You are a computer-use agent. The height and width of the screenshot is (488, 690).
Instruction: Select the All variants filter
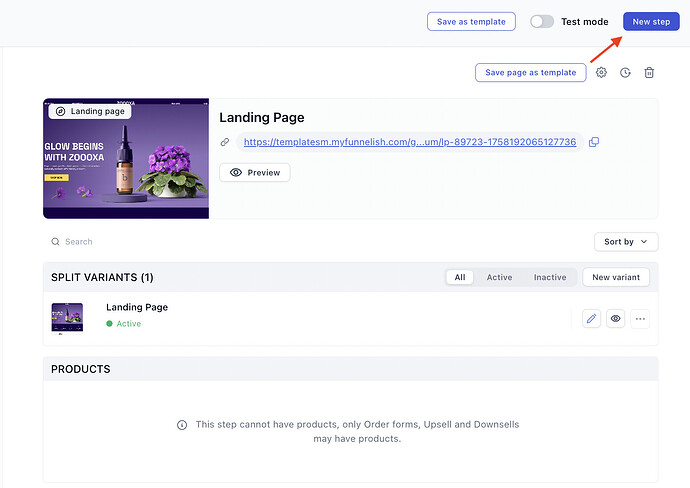[460, 277]
